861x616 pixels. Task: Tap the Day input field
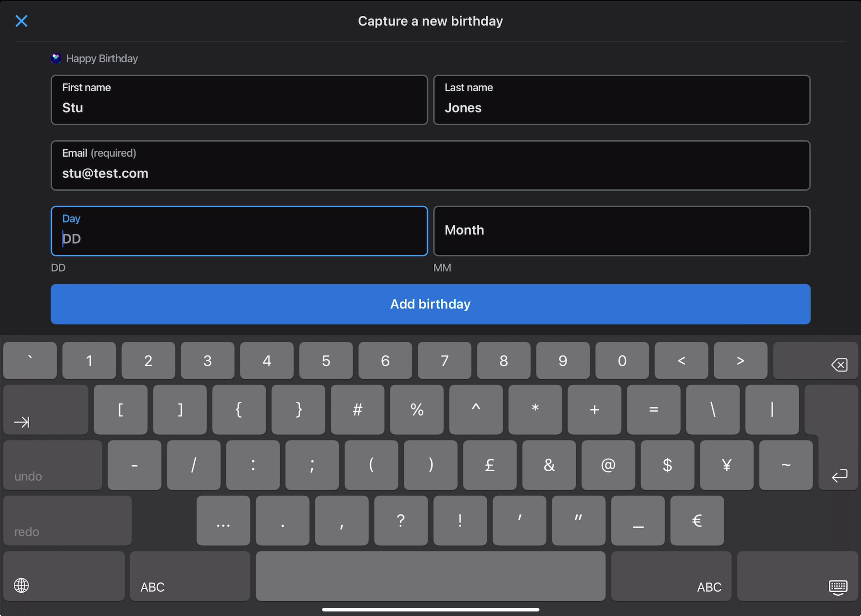[x=239, y=231]
